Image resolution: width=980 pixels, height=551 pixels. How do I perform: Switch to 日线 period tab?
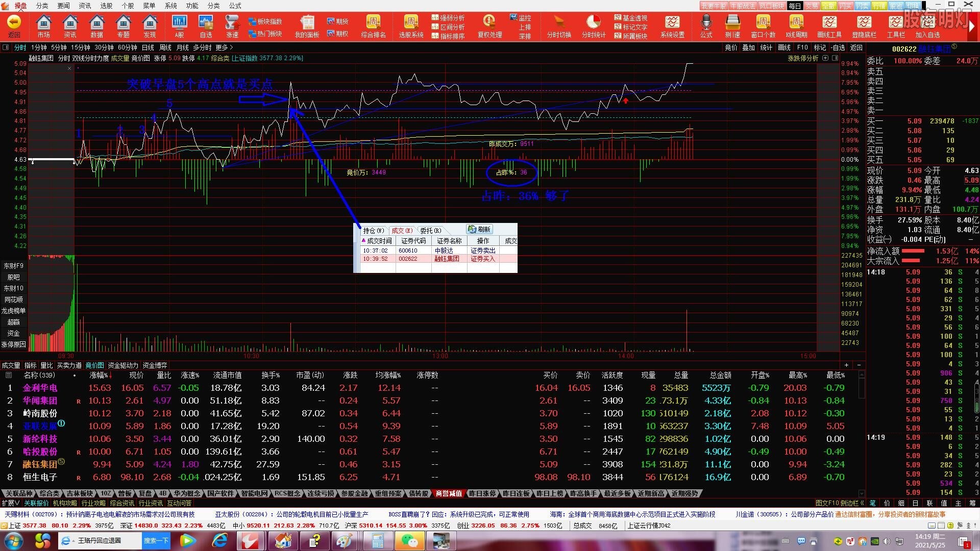(x=148, y=47)
